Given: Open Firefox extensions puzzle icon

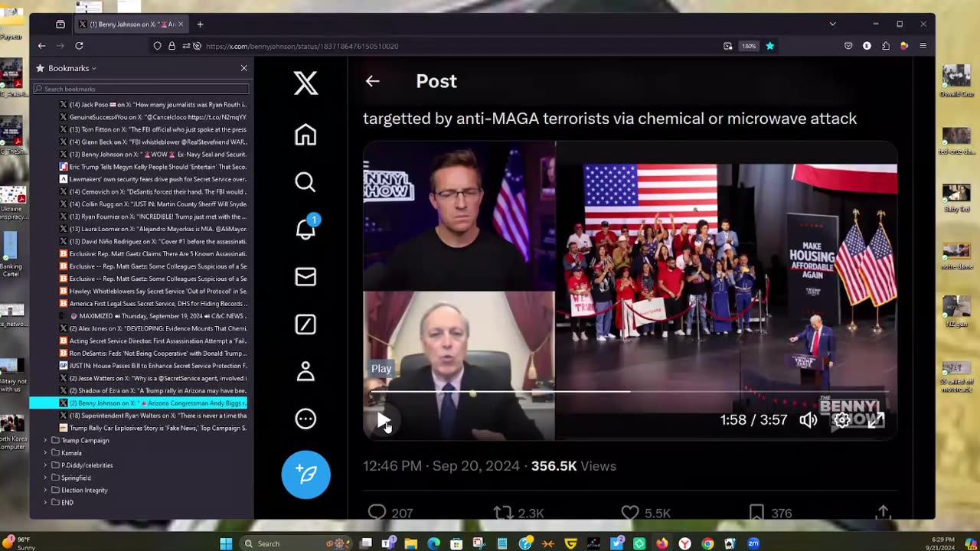Looking at the screenshot, I should 886,46.
